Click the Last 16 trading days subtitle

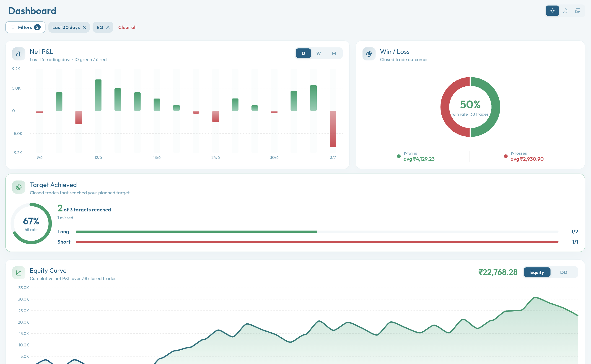[68, 60]
